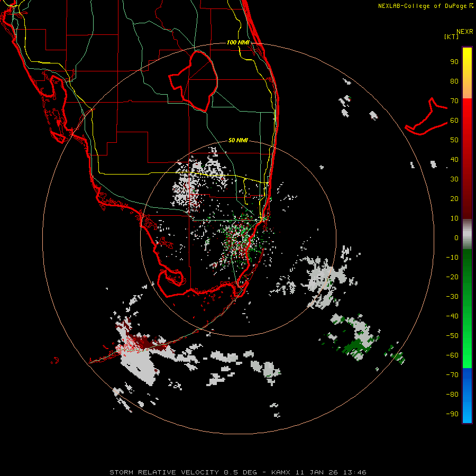Click the -60 value on the velocity scale
This screenshot has width=476, height=476.
[x=452, y=355]
